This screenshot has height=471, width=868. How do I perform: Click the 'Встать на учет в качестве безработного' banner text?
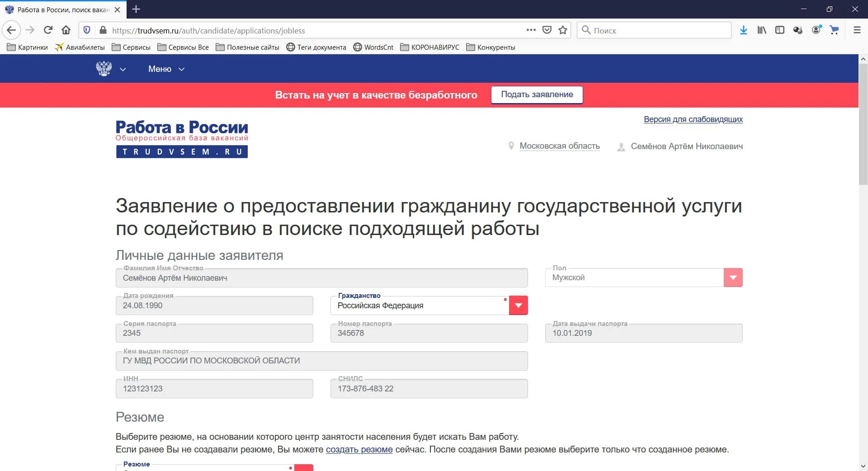click(376, 95)
